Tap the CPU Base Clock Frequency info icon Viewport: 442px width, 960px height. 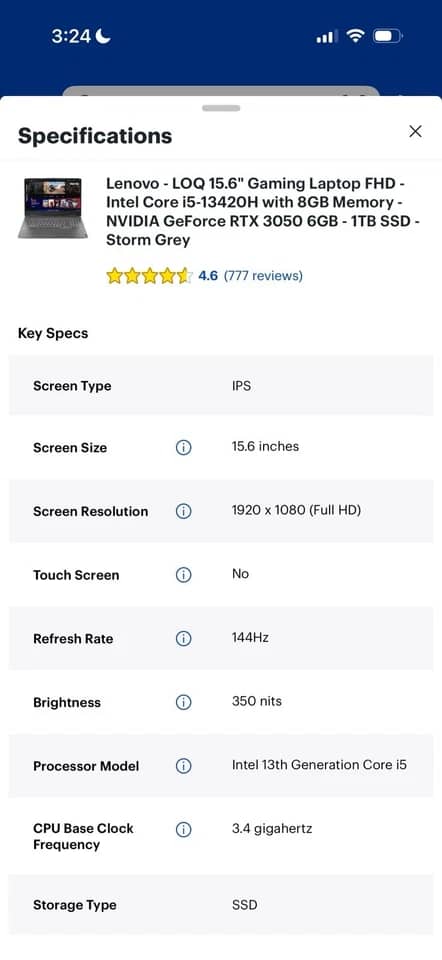[x=183, y=830]
